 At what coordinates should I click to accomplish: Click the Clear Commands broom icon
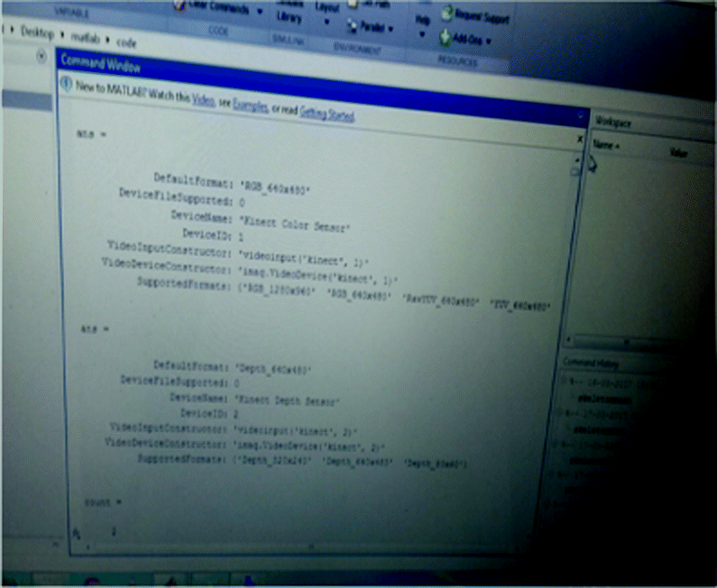180,5
